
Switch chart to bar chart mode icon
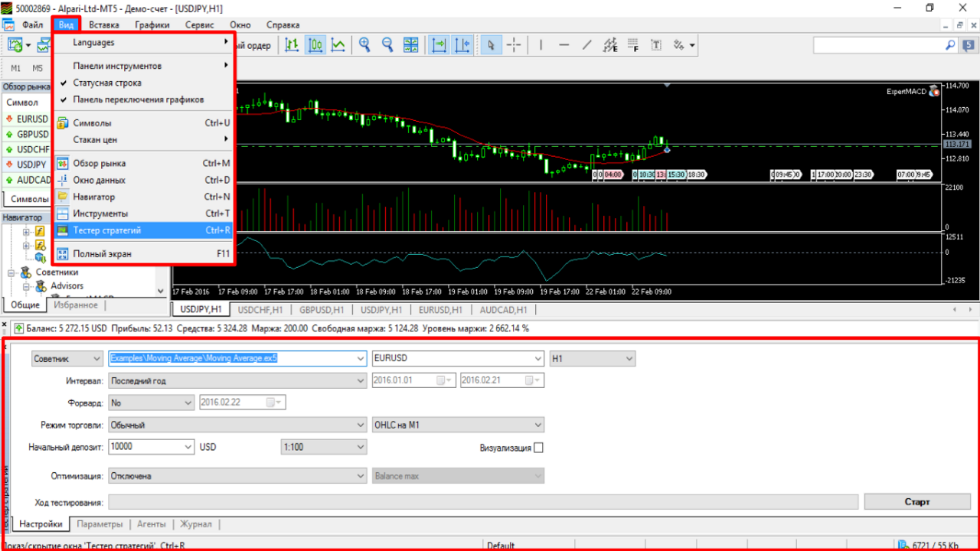292,45
